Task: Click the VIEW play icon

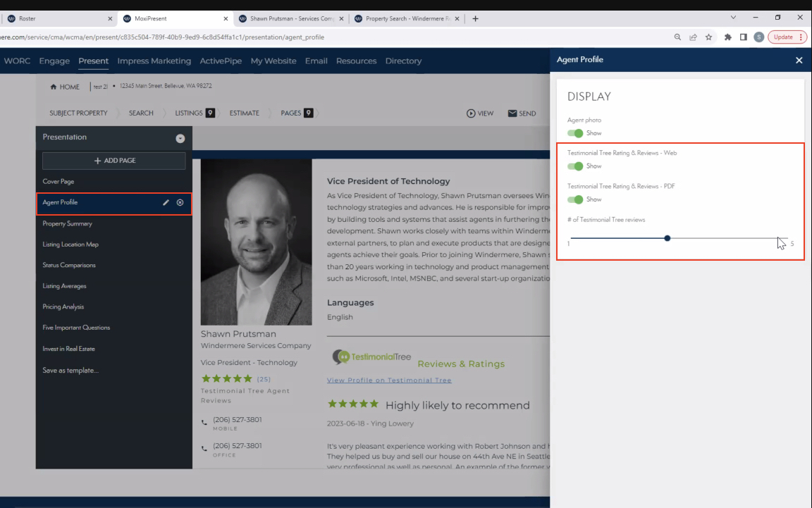Action: (x=471, y=113)
